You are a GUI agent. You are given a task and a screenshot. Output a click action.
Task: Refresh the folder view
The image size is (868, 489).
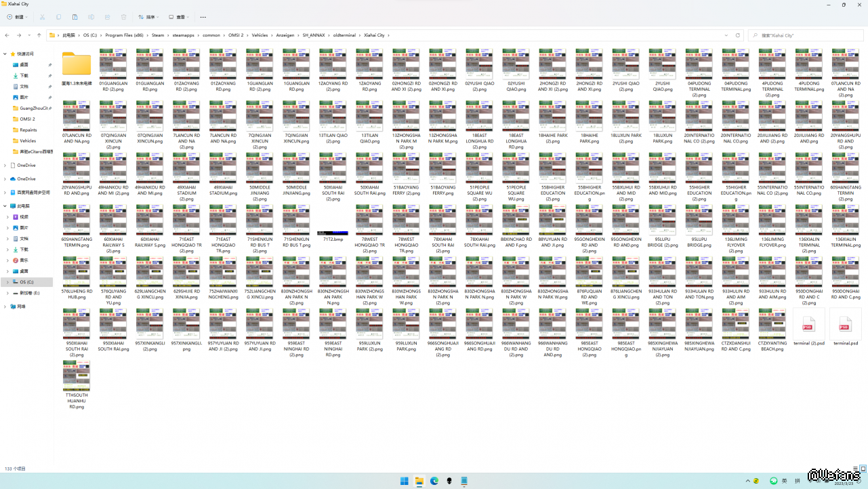point(738,35)
